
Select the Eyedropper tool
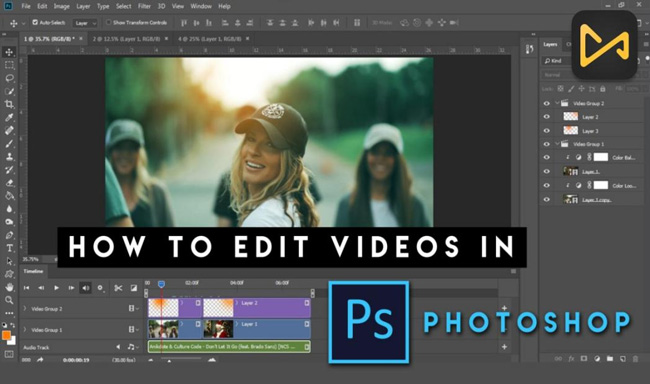(x=9, y=117)
